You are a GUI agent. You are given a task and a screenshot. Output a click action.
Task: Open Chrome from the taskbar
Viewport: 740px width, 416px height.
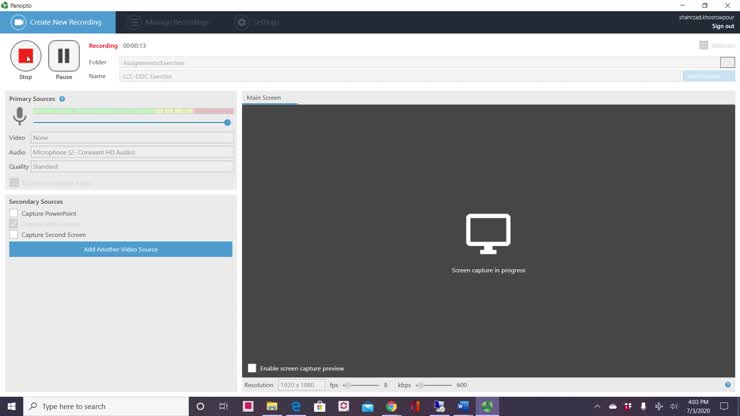391,407
